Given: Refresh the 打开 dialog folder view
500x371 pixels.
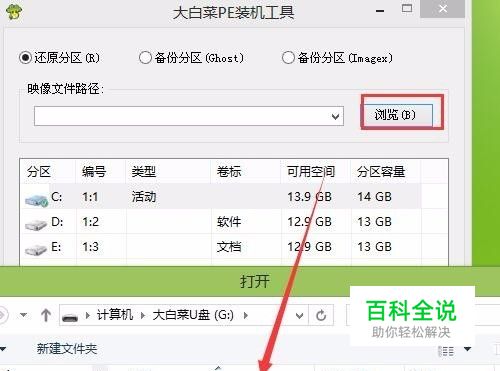Looking at the screenshot, I should click(x=321, y=315).
